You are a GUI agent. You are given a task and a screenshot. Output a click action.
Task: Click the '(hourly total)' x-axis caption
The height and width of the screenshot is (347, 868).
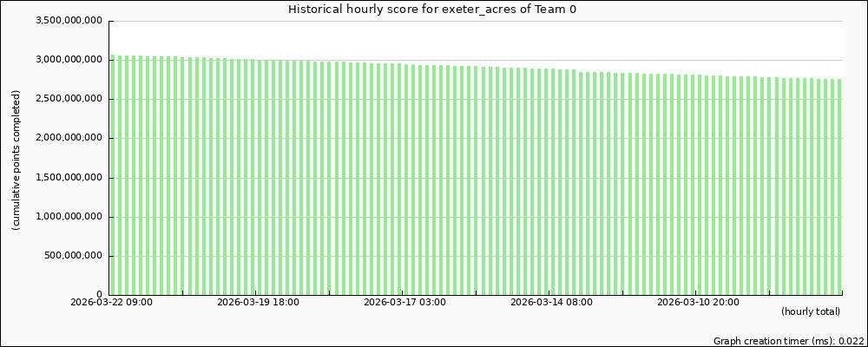(810, 311)
